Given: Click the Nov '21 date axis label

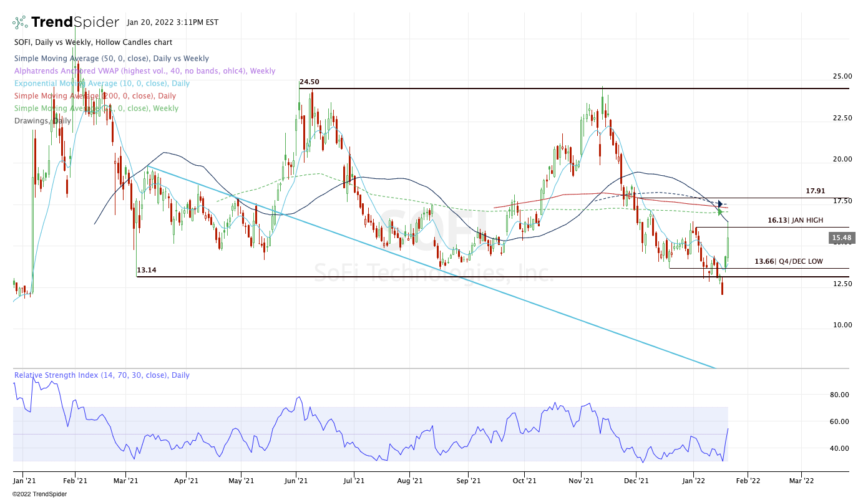Looking at the screenshot, I should pos(581,481).
